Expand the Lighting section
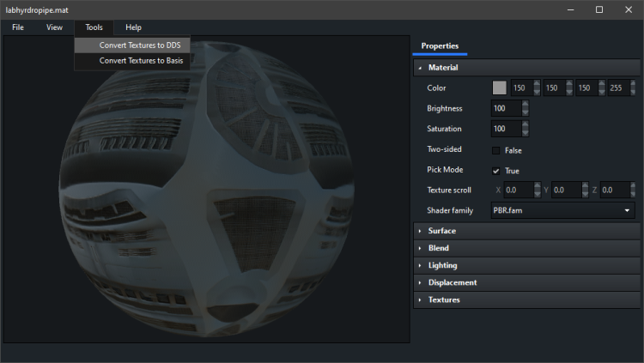The image size is (644, 363). click(x=442, y=265)
